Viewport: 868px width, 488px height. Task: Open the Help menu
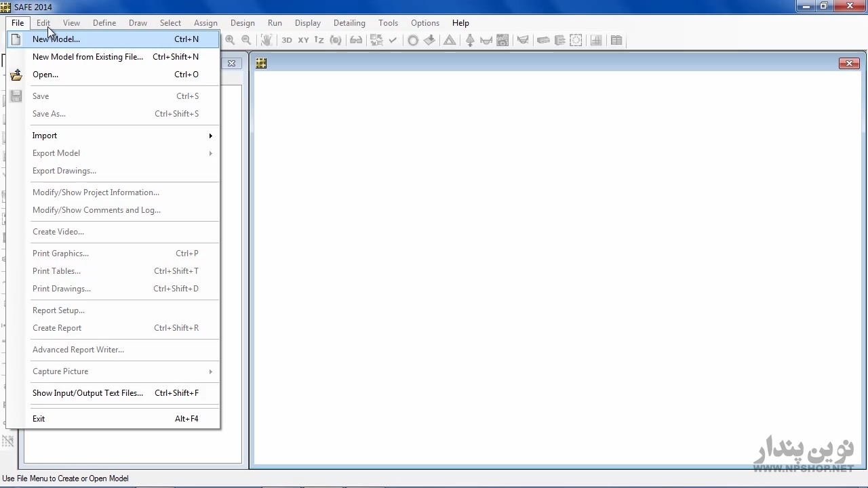point(460,22)
